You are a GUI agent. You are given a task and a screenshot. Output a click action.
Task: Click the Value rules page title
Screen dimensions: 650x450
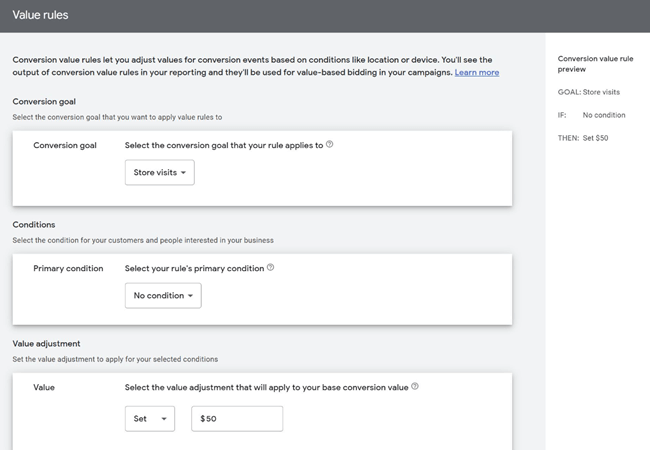[x=41, y=15]
